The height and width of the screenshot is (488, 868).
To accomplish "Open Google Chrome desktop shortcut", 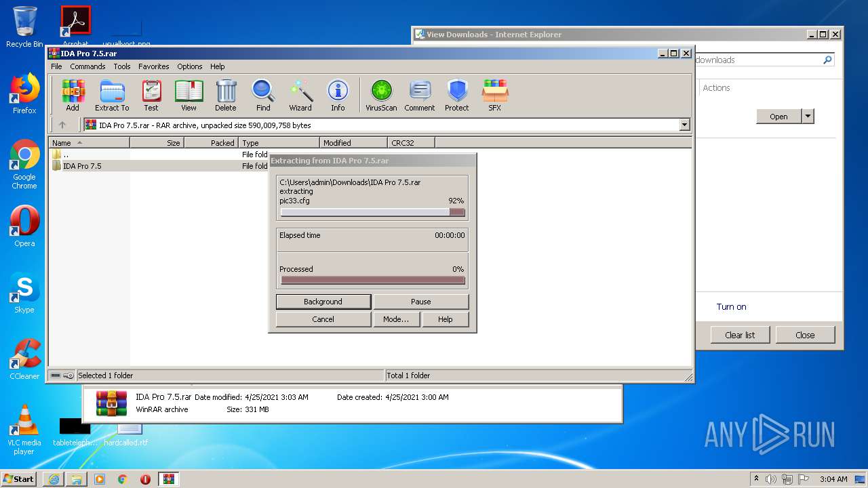I will (x=24, y=165).
